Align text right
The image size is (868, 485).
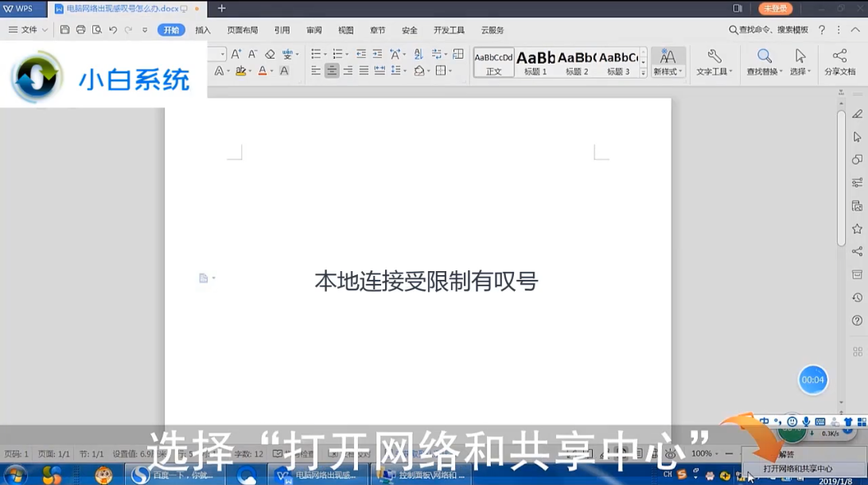coord(348,70)
